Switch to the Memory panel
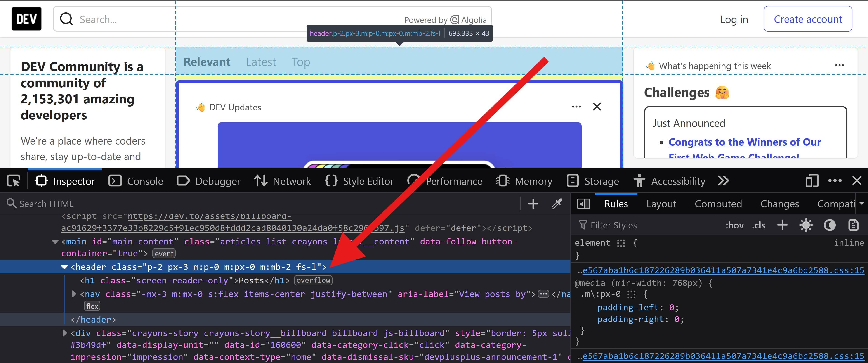The width and height of the screenshot is (868, 363). 524,181
